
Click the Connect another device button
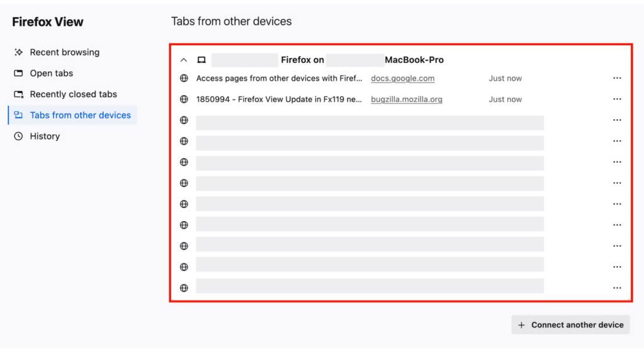coord(570,325)
